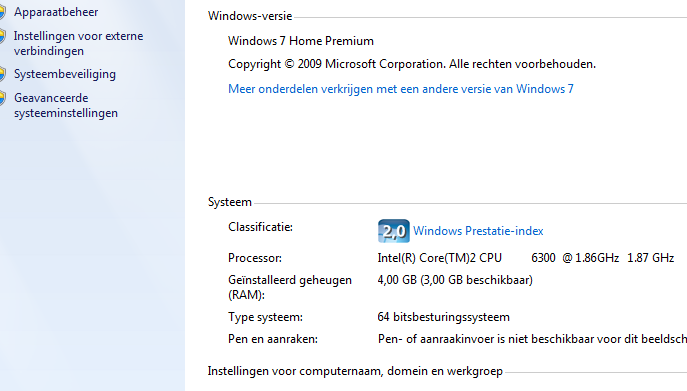The width and height of the screenshot is (687, 391).
Task: Select the Windows 7 Home Premium text
Action: [301, 41]
